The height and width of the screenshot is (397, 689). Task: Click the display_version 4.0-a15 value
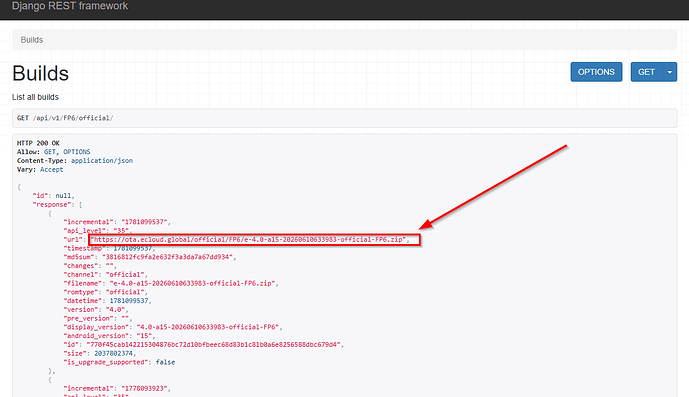(x=208, y=327)
